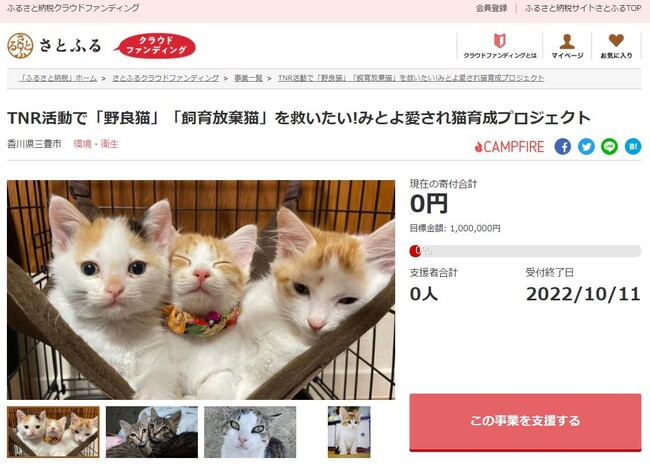Image resolution: width=650 pixels, height=473 pixels.
Task: Open 事業一覧 breadcrumb link
Action: coord(248,78)
